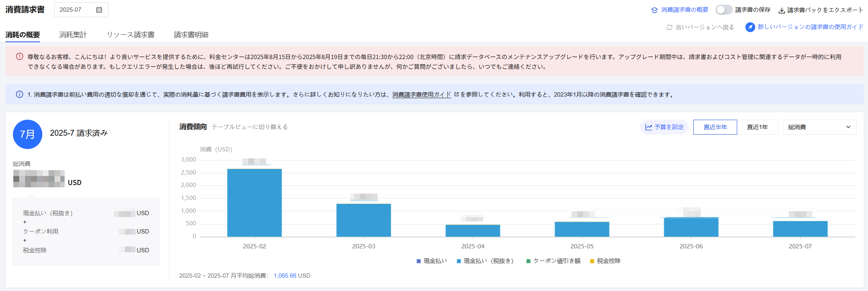868x291 pixels.
Task: Switch to the 消耗集計 tab
Action: pyautogui.click(x=73, y=35)
